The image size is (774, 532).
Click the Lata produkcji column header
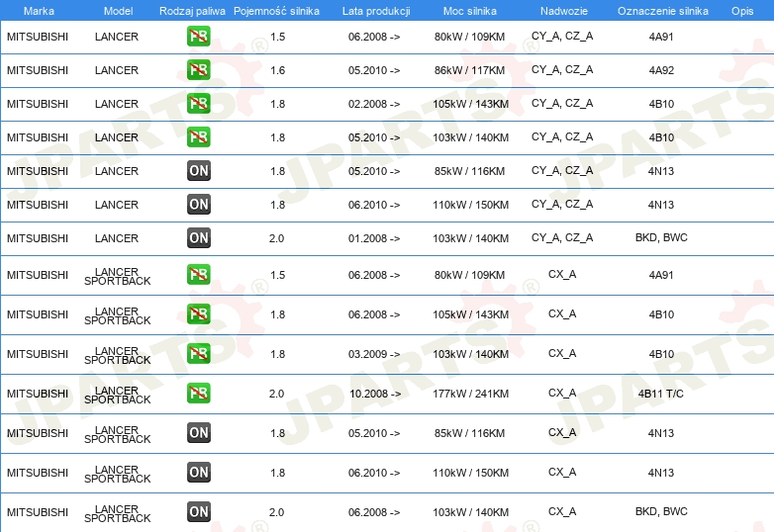(x=376, y=11)
